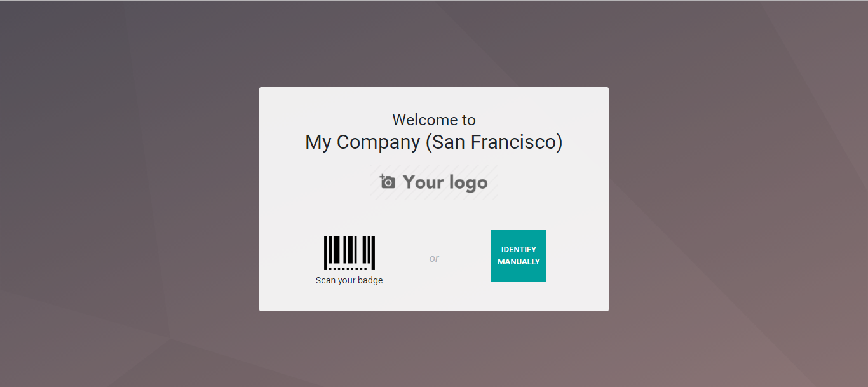Click the small plus on camera icon

pos(383,177)
